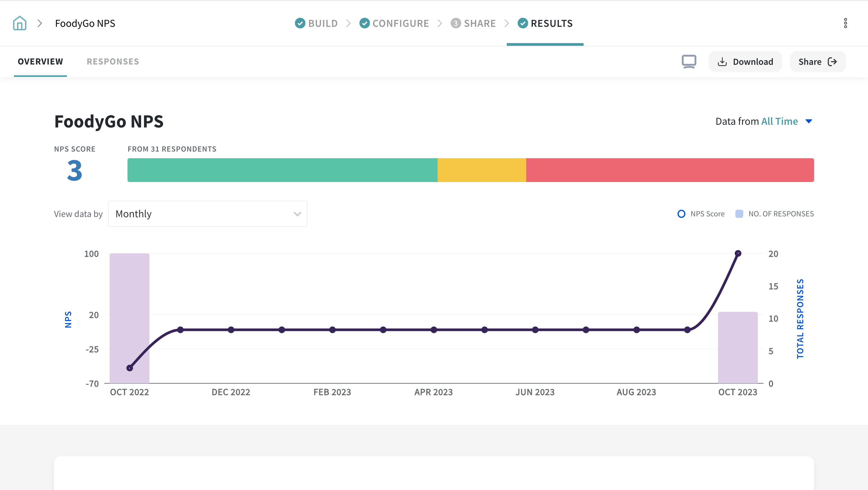Go to the SHARE step
This screenshot has height=490, width=868.
click(x=473, y=23)
